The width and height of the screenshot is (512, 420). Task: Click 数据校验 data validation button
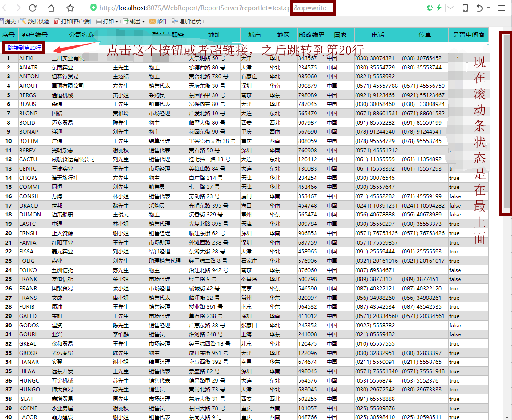pyautogui.click(x=35, y=21)
